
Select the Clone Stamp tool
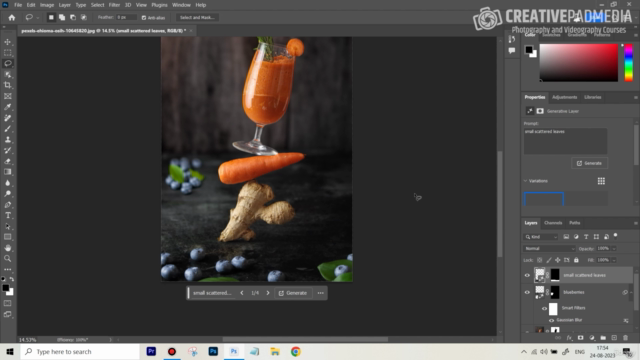[7, 140]
